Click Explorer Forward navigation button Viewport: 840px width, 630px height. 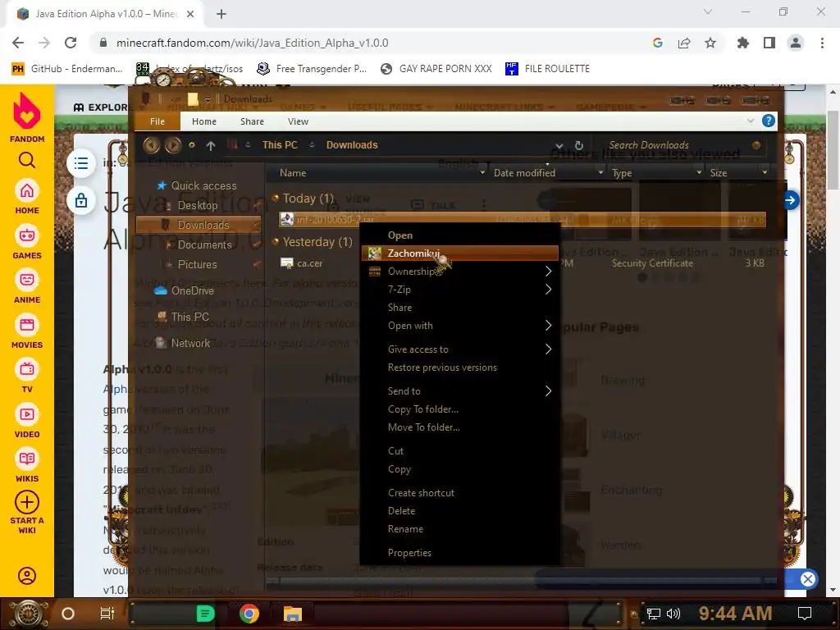coord(172,144)
